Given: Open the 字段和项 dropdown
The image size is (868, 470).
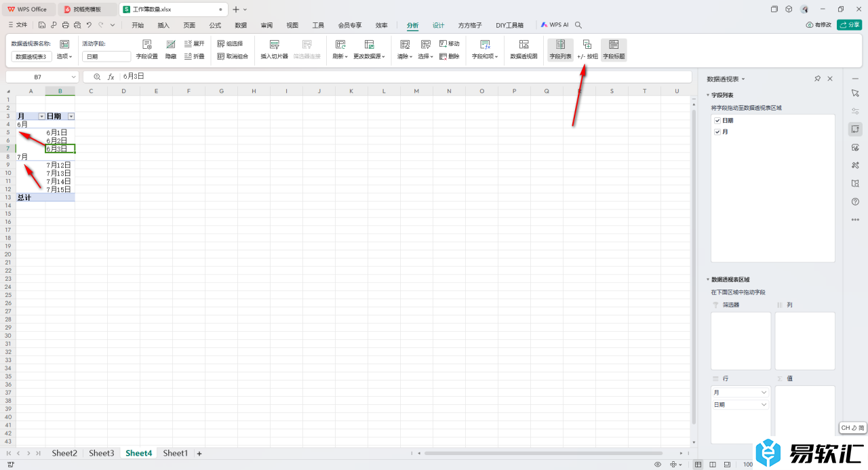Looking at the screenshot, I should [x=485, y=56].
